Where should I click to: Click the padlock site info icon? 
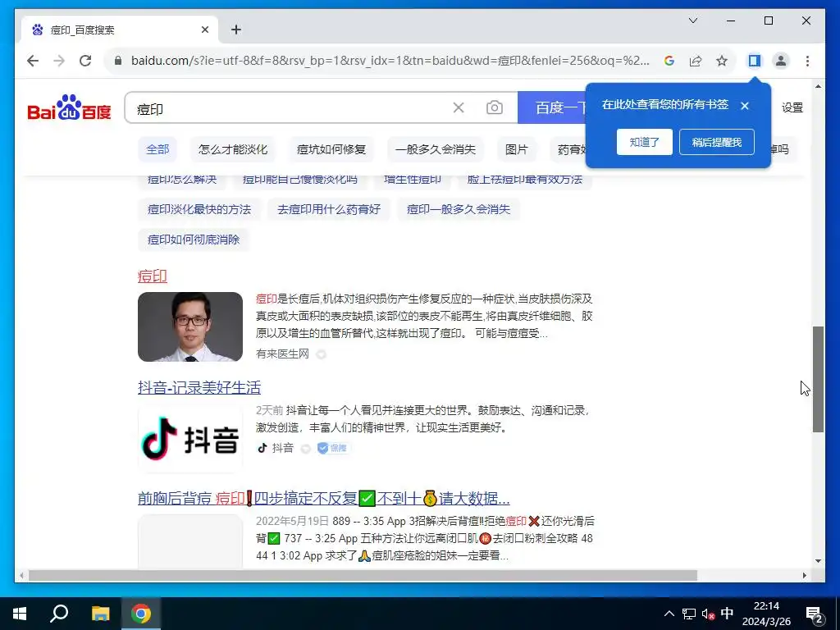point(118,61)
